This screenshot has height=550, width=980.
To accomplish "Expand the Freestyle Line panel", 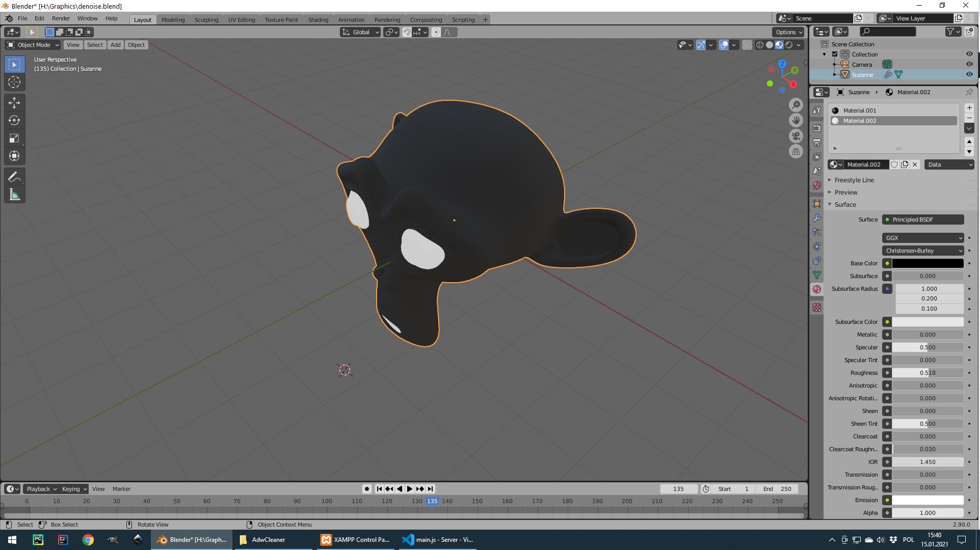I will (x=854, y=180).
